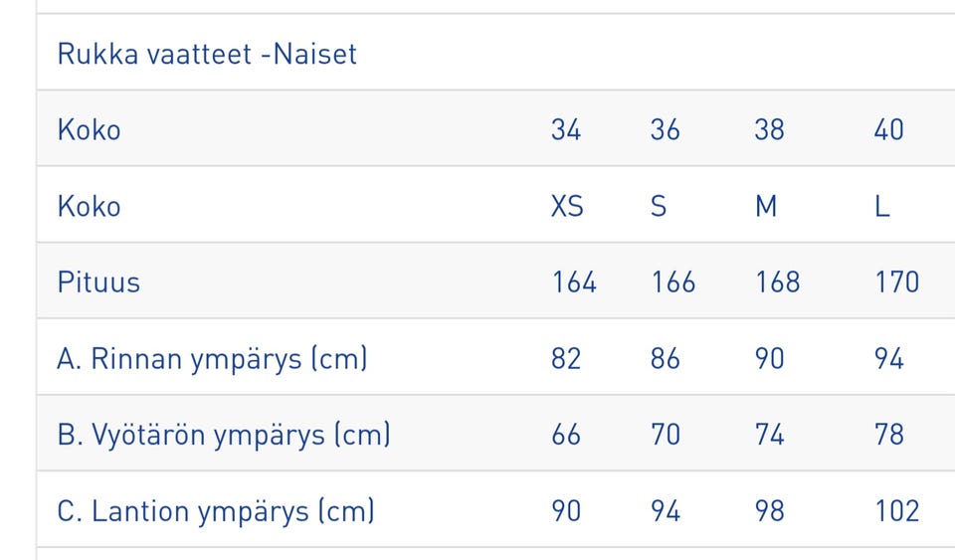The height and width of the screenshot is (560, 955).
Task: Select size 40 column header value
Action: 888,130
